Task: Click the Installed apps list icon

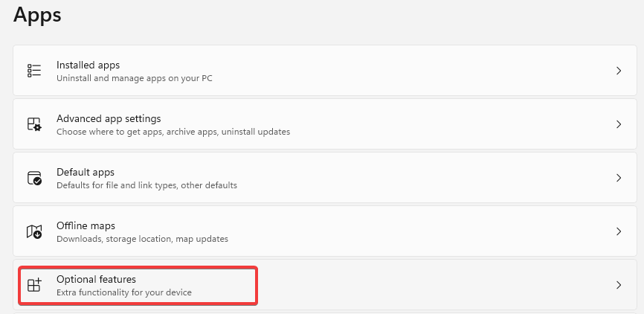Action: point(34,71)
